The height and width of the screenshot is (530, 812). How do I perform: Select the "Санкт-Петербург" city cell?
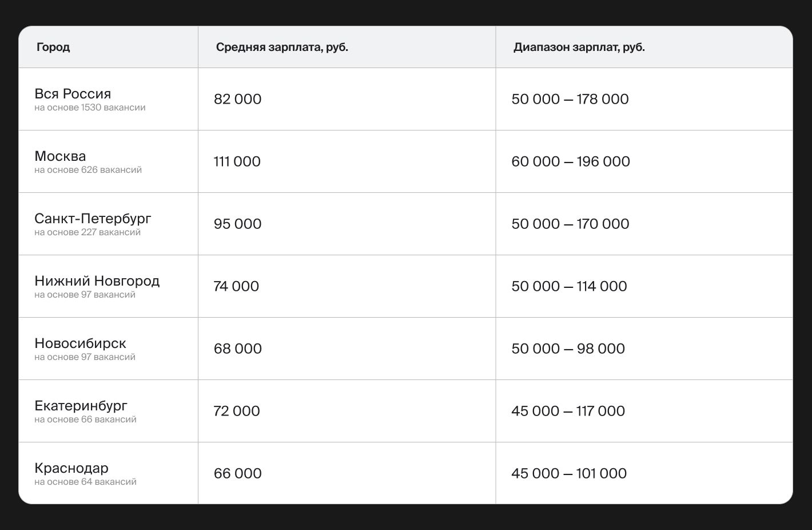[93, 219]
